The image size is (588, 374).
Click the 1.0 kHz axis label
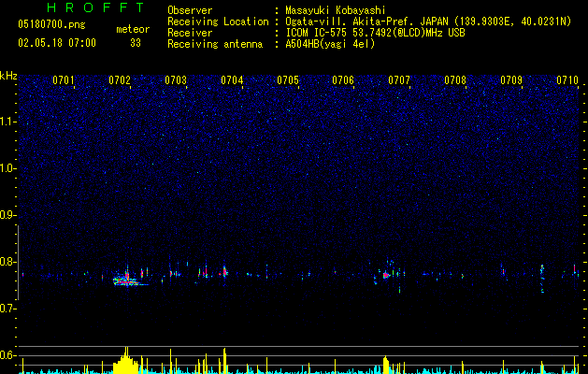[8, 168]
